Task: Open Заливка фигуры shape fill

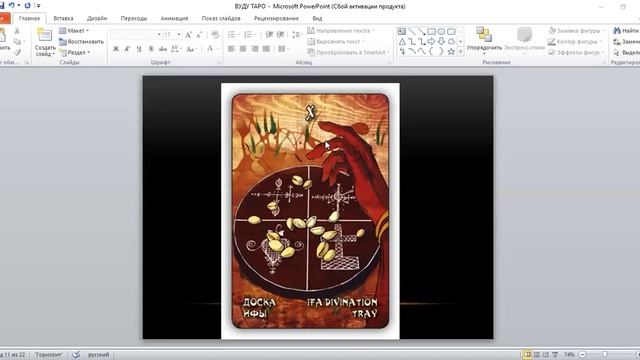Action: (576, 31)
